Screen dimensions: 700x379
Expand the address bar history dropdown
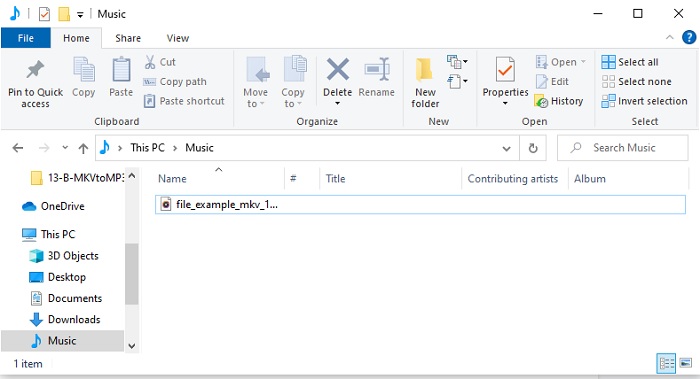point(506,148)
